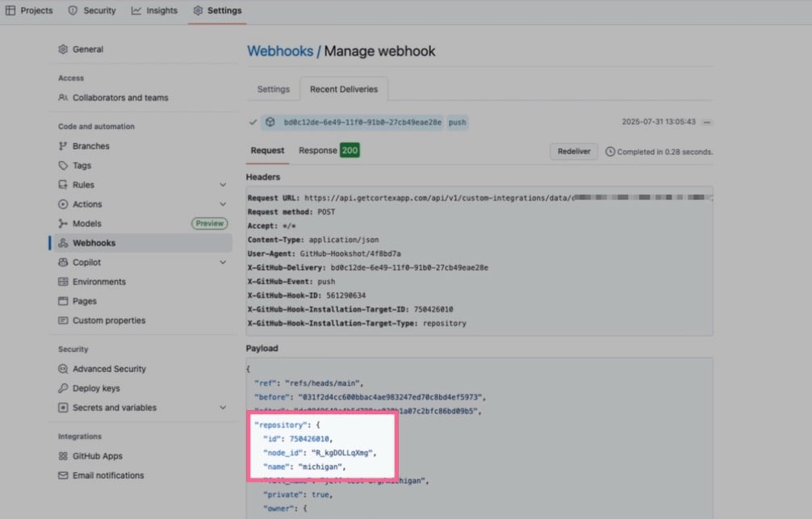
Task: Open the delivery ellipsis menu
Action: point(707,122)
